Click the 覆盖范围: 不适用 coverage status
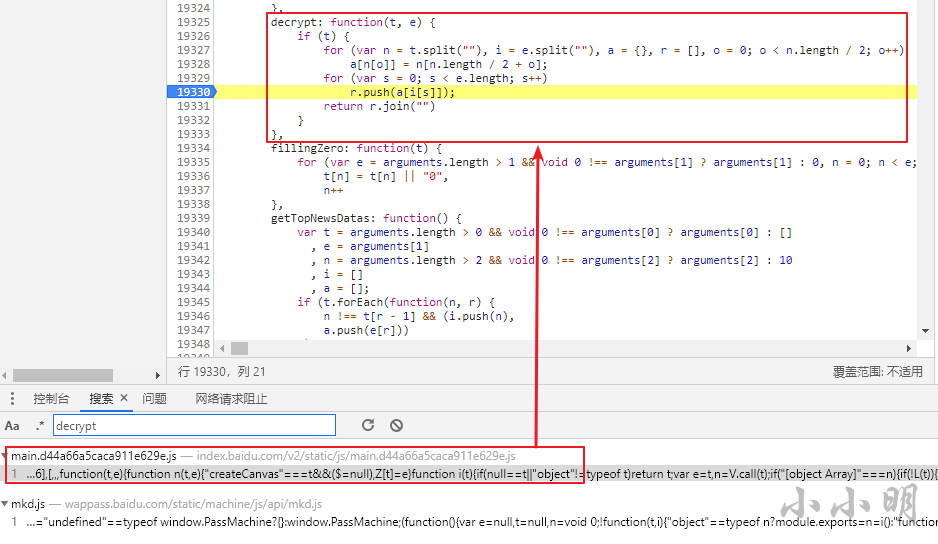The width and height of the screenshot is (938, 544). pos(878,372)
